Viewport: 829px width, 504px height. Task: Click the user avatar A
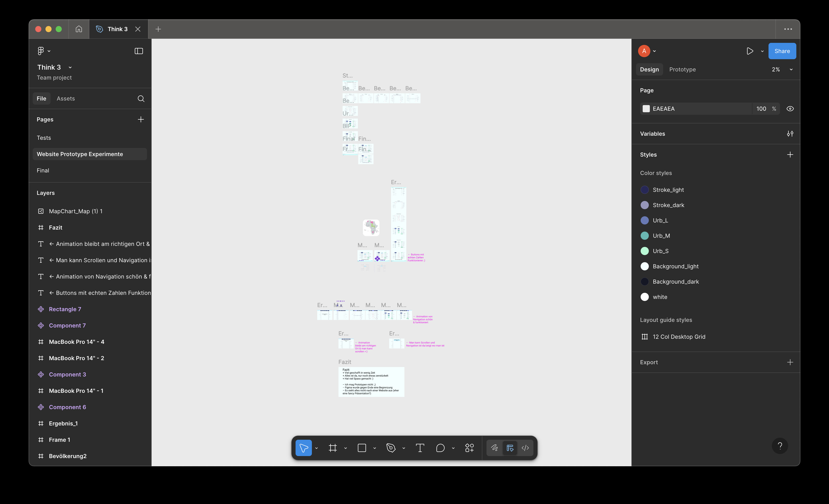[x=644, y=51]
